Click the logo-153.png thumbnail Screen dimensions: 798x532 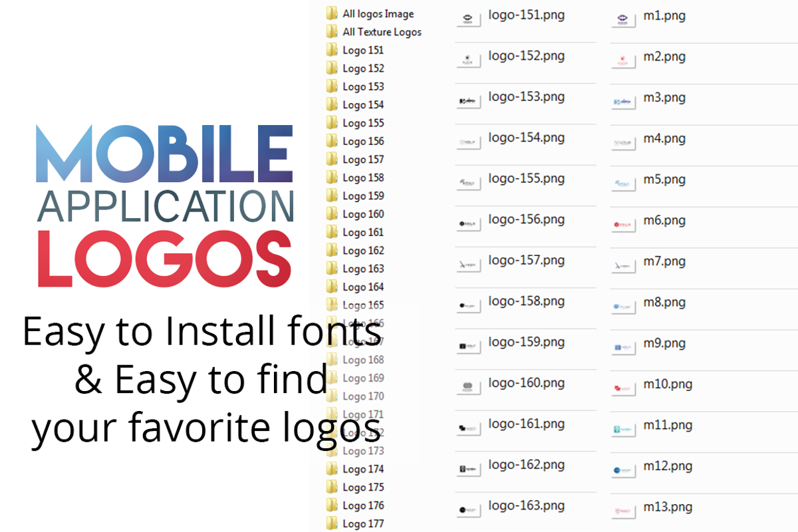click(x=468, y=101)
